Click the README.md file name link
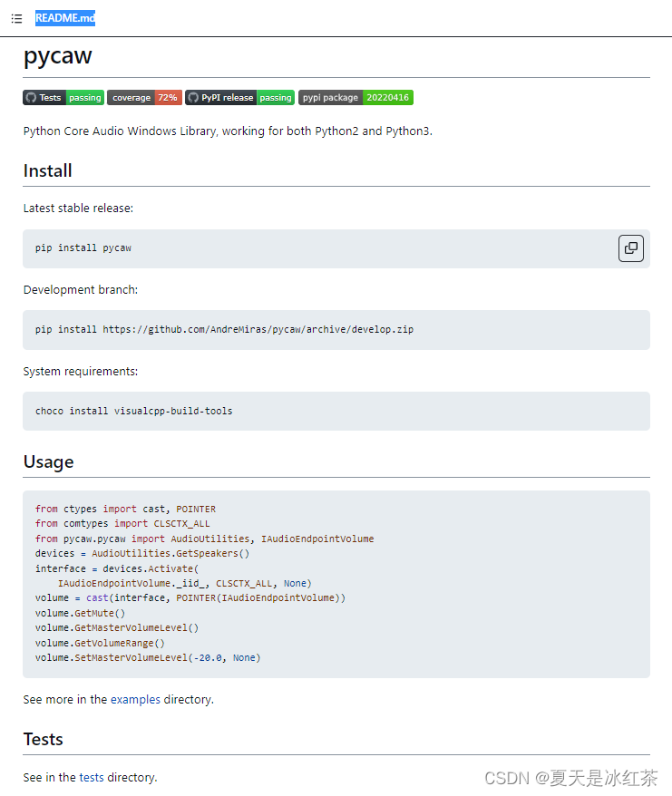Viewport: 672px width, 796px height. click(65, 18)
